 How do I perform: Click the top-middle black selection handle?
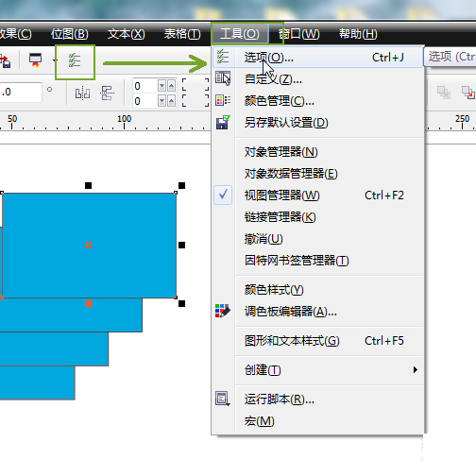(x=88, y=185)
